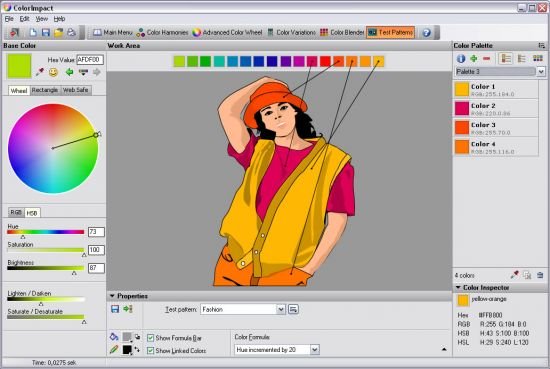Click the Print toolbar icon
Image resolution: width=550 pixels, height=369 pixels.
71,32
